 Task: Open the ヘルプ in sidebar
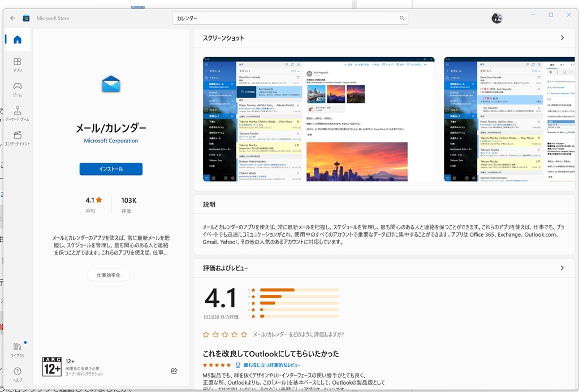[18, 374]
